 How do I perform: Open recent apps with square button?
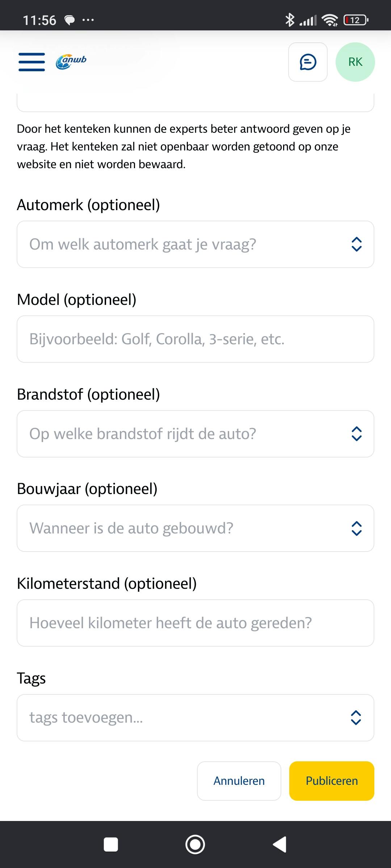[x=111, y=844]
